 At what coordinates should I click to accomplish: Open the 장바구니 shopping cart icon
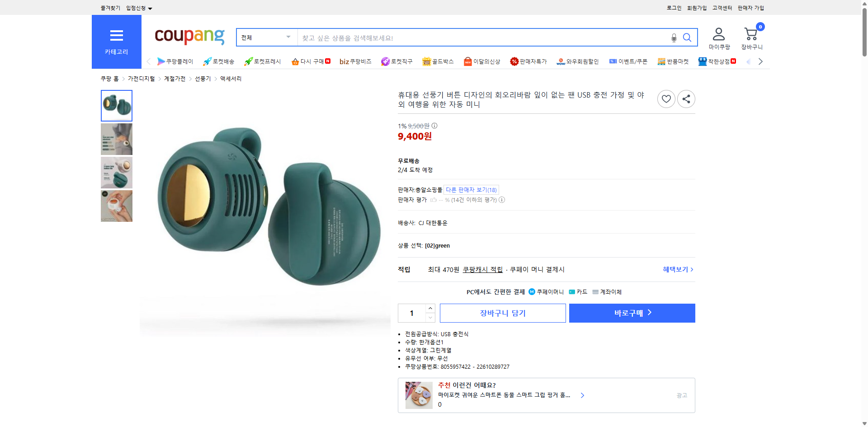[751, 33]
